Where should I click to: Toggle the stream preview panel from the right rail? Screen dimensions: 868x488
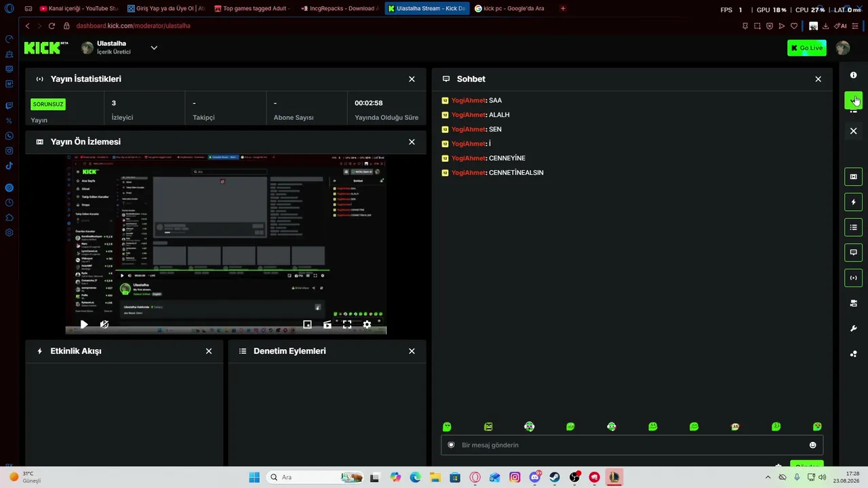point(853,177)
